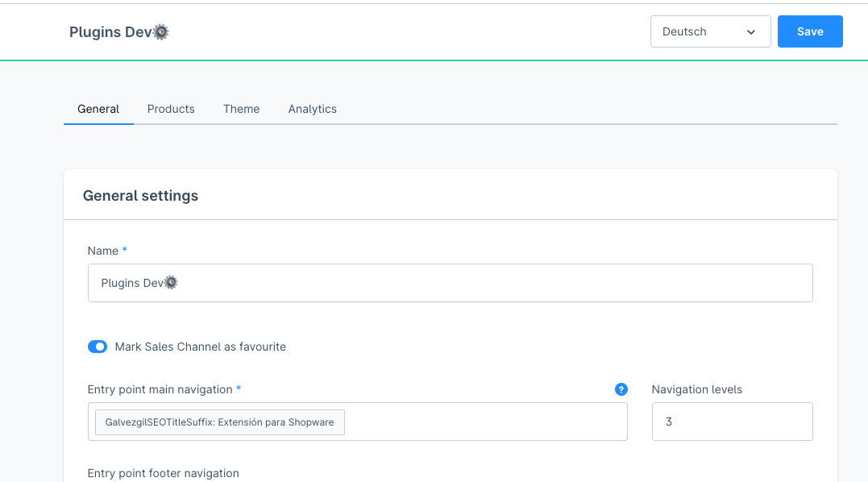Click the help icon for entry point navigation
Screen dimensions: 868x482
621,389
